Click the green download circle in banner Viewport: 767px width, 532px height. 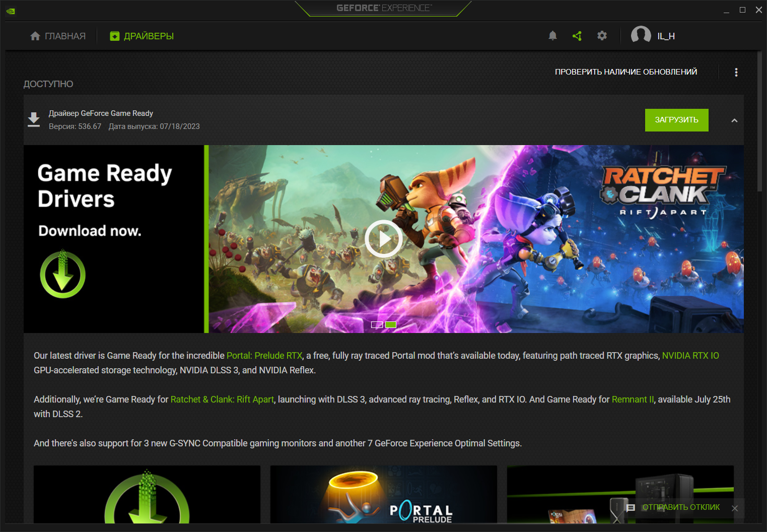[63, 274]
